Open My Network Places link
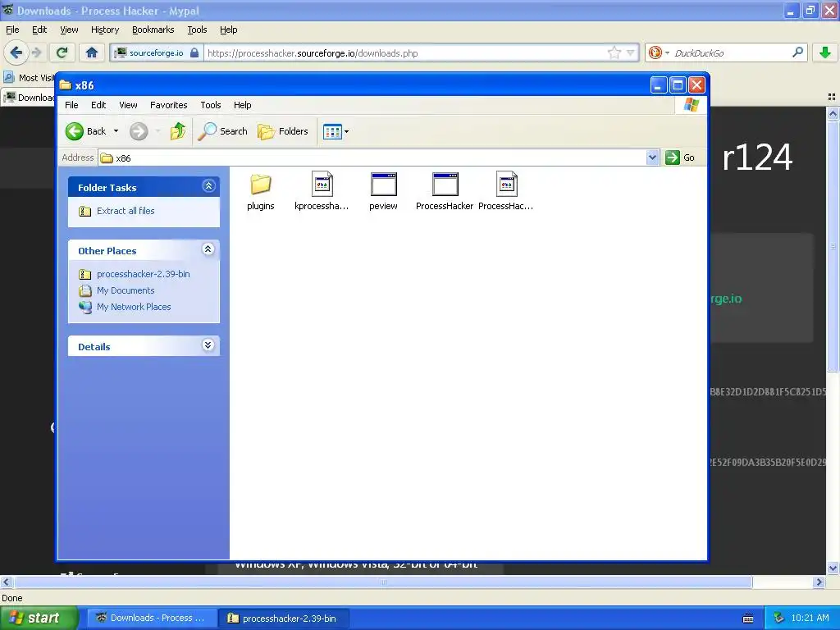Screen dimensions: 840x630 [134, 307]
